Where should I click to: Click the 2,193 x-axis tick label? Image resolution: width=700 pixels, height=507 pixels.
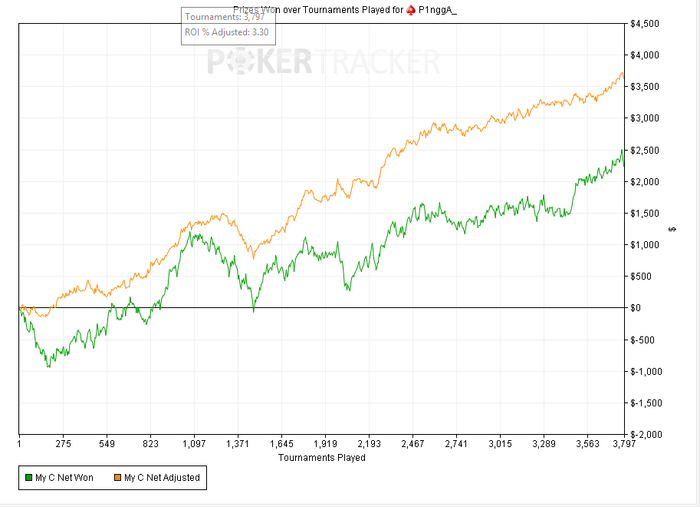[369, 444]
